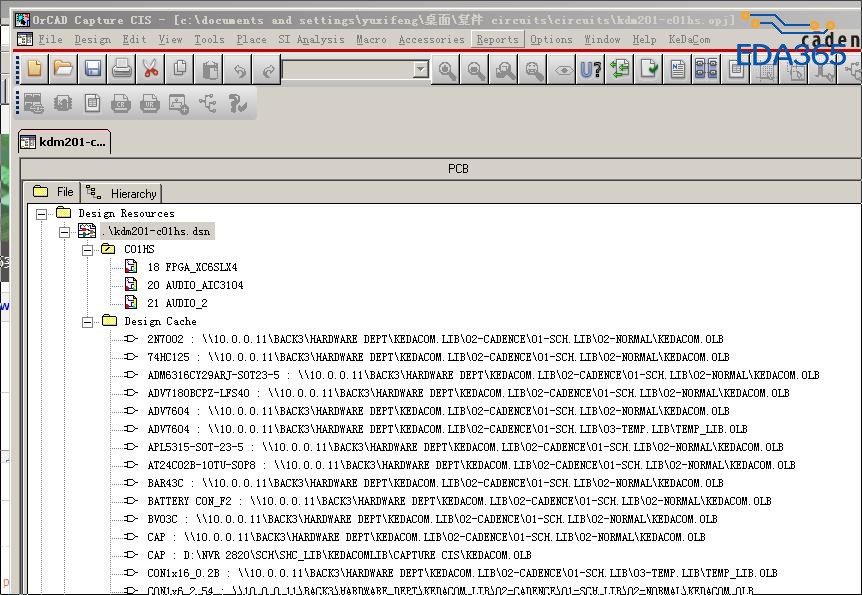Cut selection with the scissors icon
This screenshot has height=595, width=862.
(x=151, y=69)
